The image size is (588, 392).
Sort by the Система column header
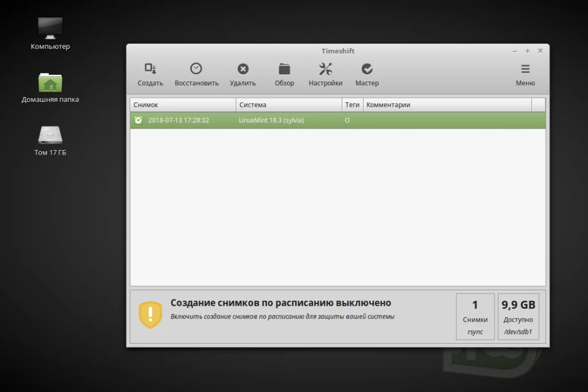(x=289, y=105)
